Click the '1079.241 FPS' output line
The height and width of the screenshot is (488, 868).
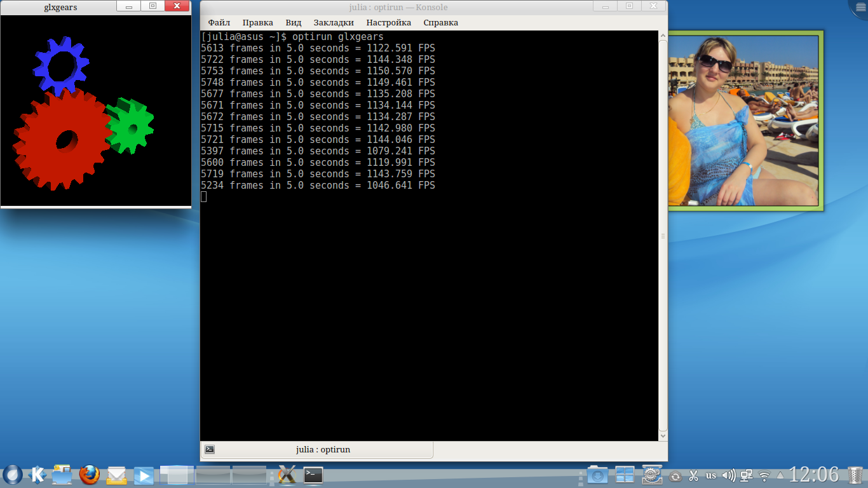click(x=318, y=151)
